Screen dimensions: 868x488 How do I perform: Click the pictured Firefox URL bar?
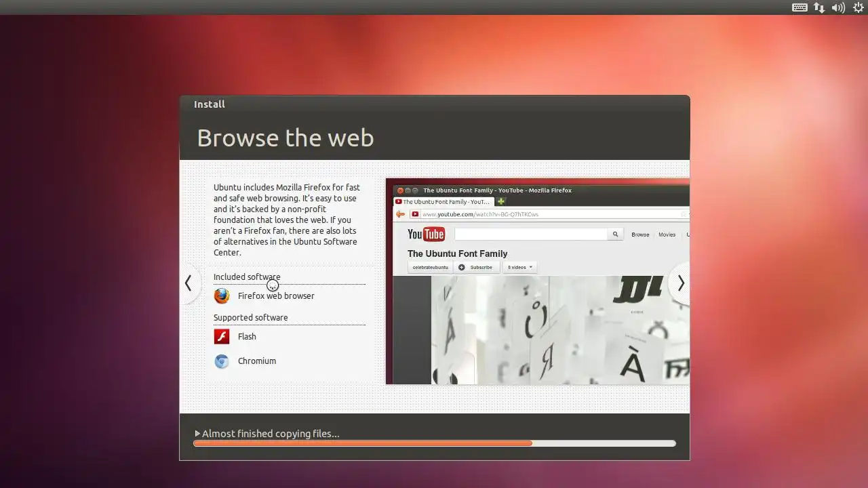coord(548,214)
